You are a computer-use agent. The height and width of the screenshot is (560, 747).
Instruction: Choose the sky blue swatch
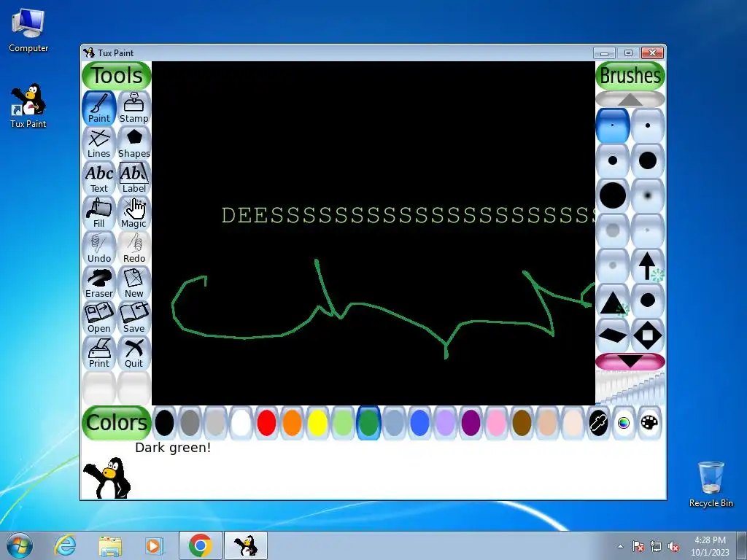pos(394,423)
